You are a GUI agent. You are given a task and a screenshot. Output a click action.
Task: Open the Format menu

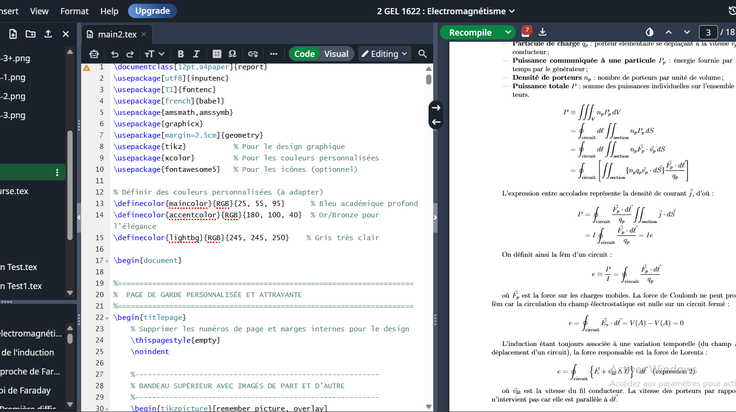coord(74,11)
